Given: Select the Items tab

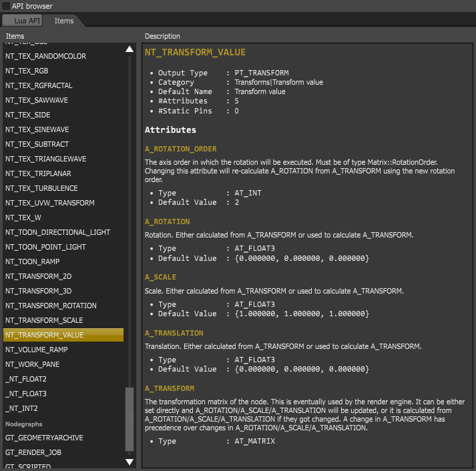Looking at the screenshot, I should click(x=64, y=21).
